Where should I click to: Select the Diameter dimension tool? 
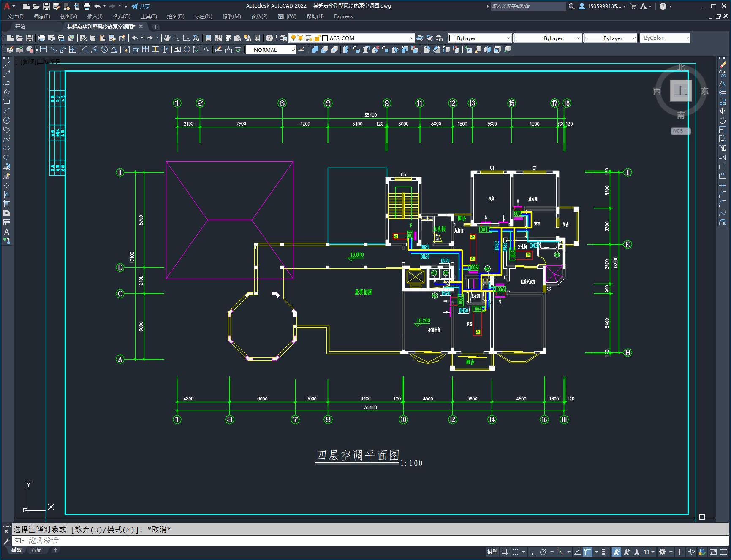pos(104,50)
